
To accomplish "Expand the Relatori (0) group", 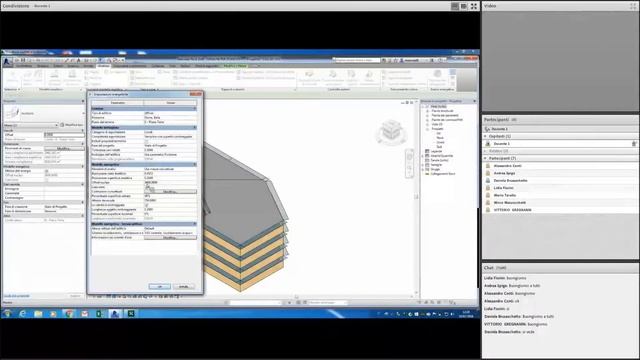I will 485,151.
